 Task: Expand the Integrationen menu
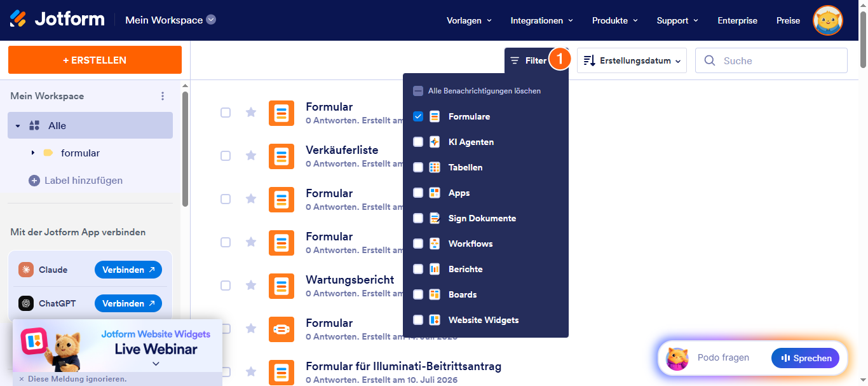point(542,20)
